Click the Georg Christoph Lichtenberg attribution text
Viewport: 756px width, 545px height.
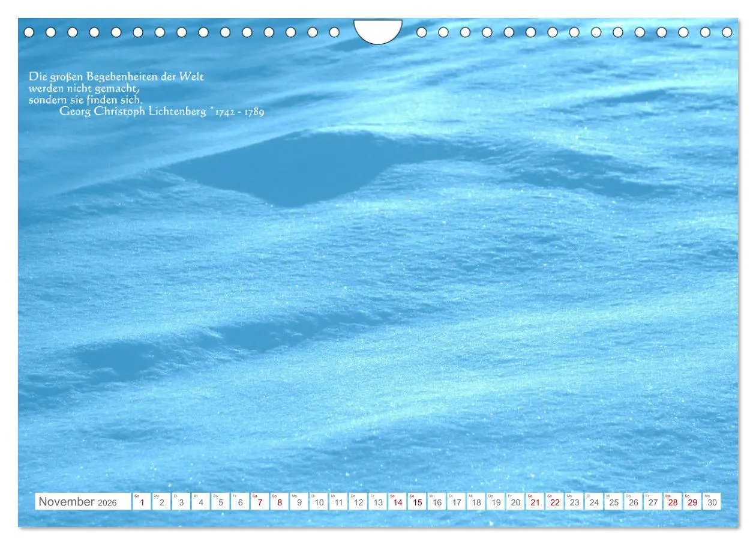(161, 112)
